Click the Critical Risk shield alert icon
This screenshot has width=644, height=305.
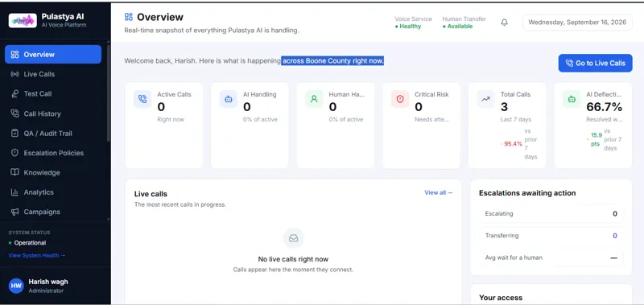point(400,99)
